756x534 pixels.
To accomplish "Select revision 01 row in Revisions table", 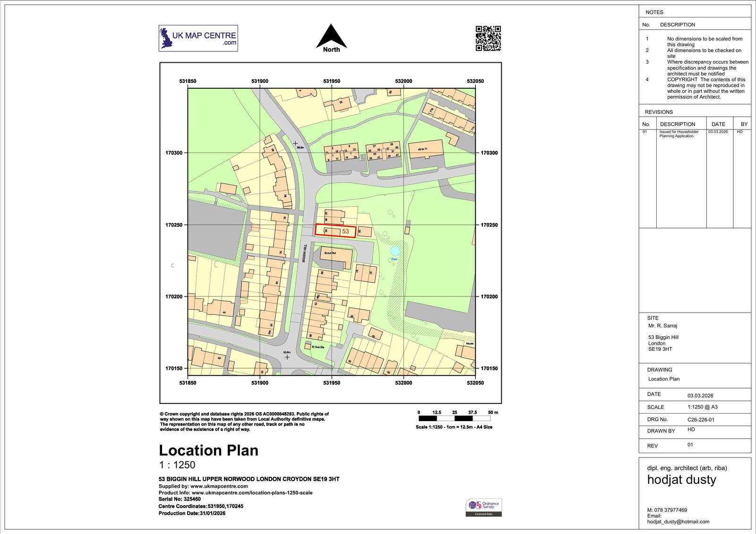I will (x=695, y=134).
